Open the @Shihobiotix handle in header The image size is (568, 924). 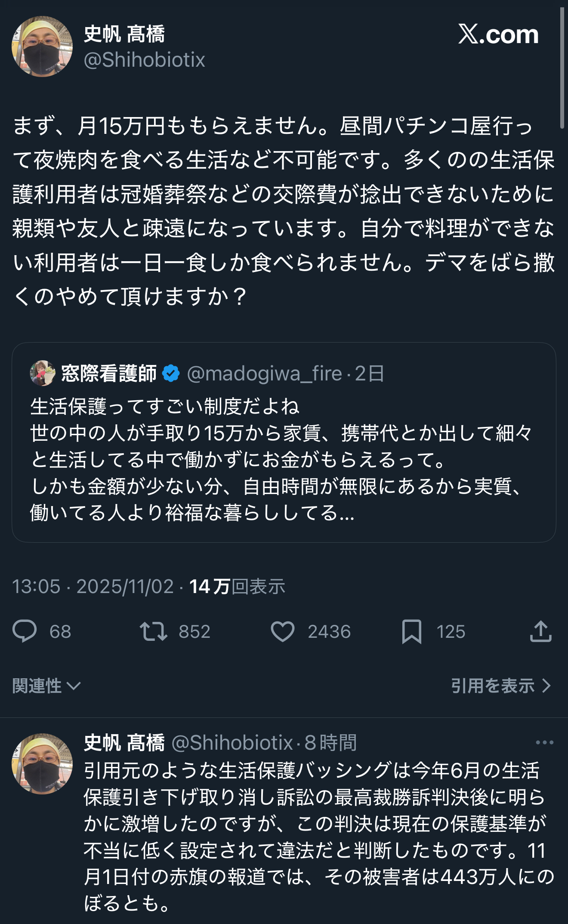click(144, 60)
